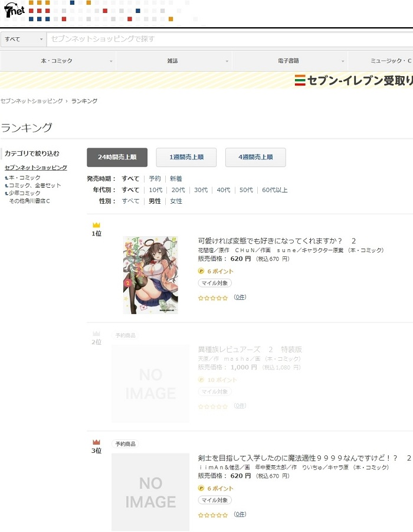
Task: Filter 発売時期 by 予約
Action: pyautogui.click(x=155, y=178)
